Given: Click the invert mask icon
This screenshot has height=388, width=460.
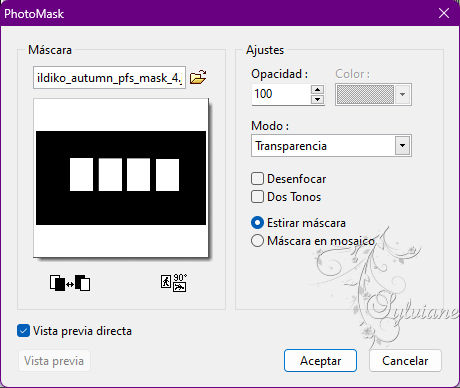Looking at the screenshot, I should pyautogui.click(x=70, y=283).
